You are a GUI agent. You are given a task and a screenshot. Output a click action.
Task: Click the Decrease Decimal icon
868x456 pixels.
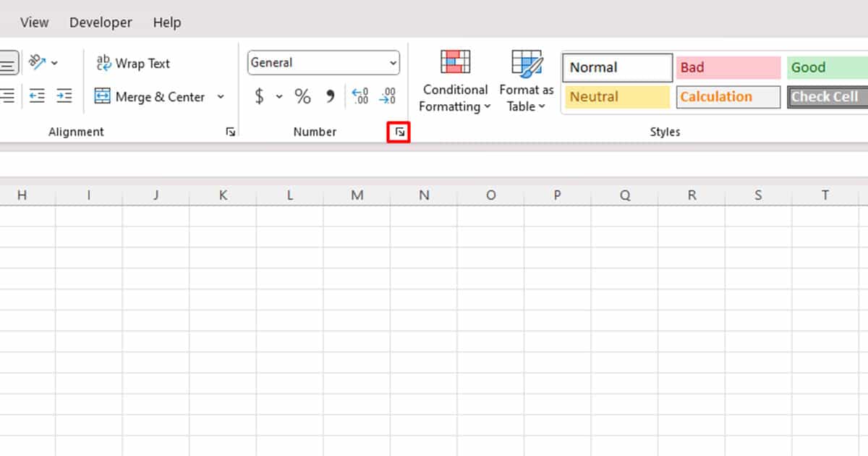click(386, 95)
